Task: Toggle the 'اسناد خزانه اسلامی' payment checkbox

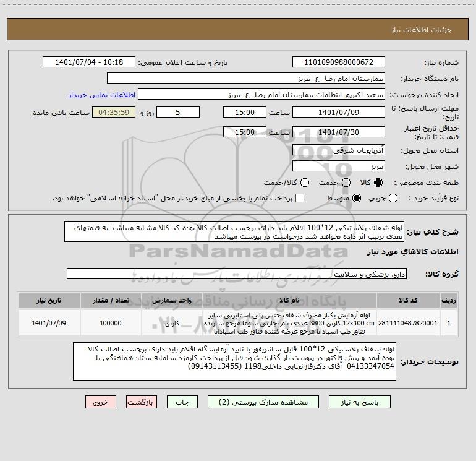Action: [300, 198]
